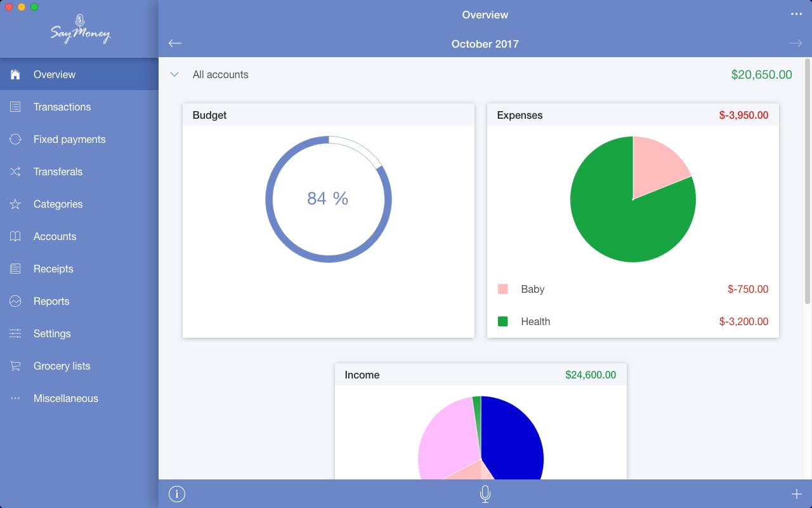This screenshot has width=812, height=508.
Task: Click the SayMoney logo
Action: click(x=81, y=29)
